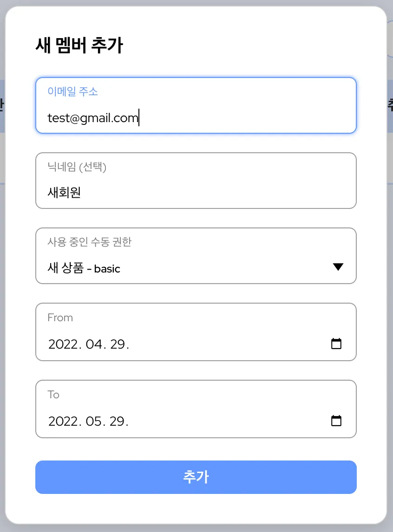
Task: Open the From date calendar picker icon
Action: (336, 344)
